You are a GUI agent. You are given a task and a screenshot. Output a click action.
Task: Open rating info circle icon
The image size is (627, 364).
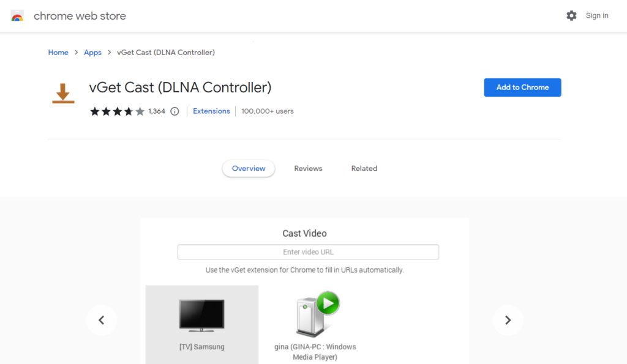(x=175, y=111)
